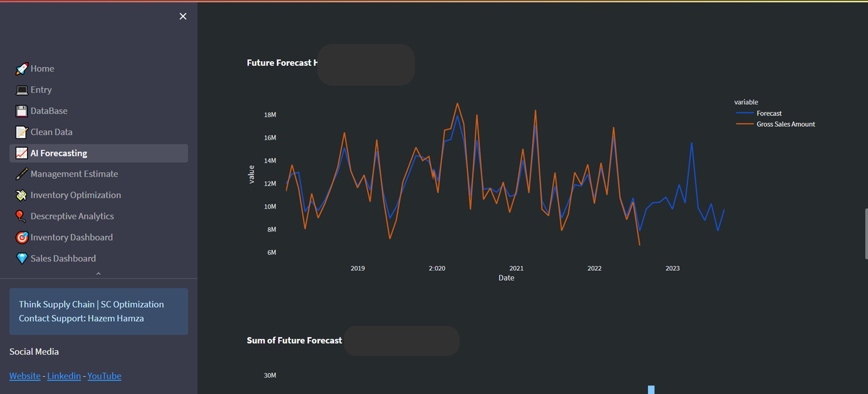
Task: Click the Descreptive Analytics pin icon
Action: (x=22, y=216)
